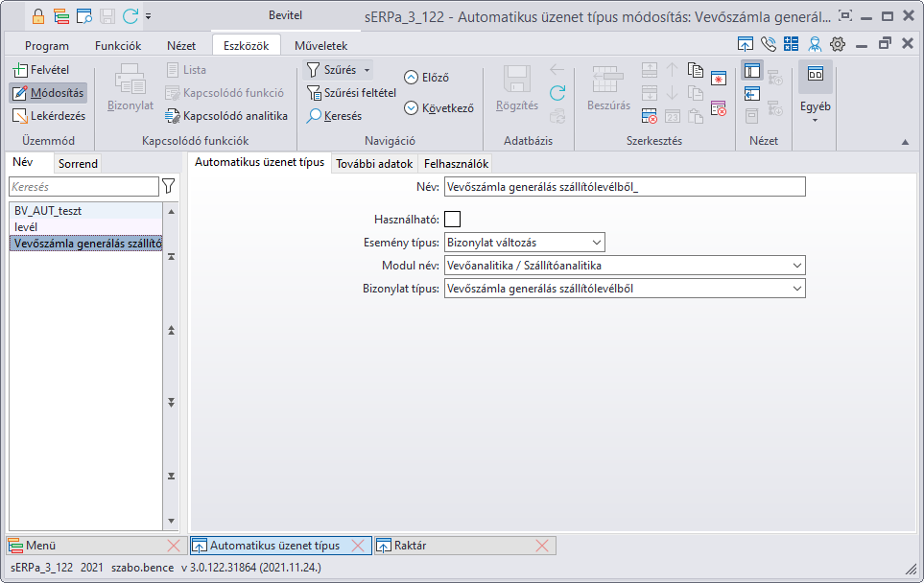This screenshot has width=924, height=583.
Task: Select BV_AUT_teszt in the list
Action: (x=85, y=211)
